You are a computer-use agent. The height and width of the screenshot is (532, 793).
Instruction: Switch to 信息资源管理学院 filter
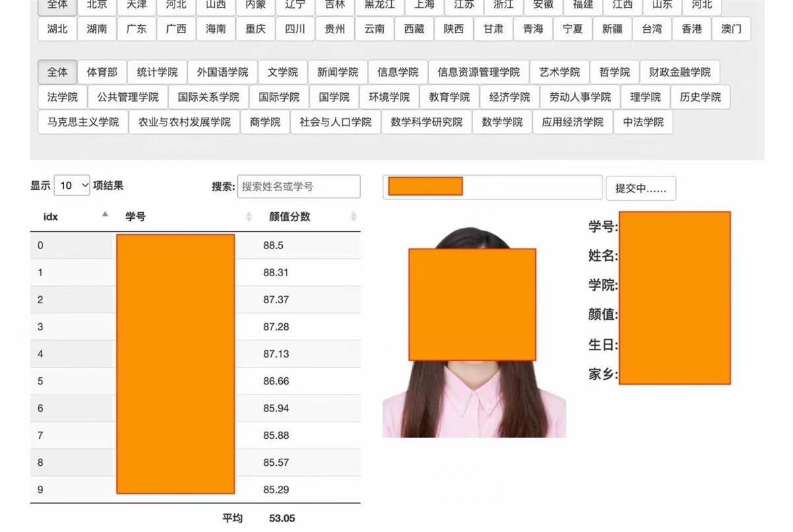tap(478, 72)
